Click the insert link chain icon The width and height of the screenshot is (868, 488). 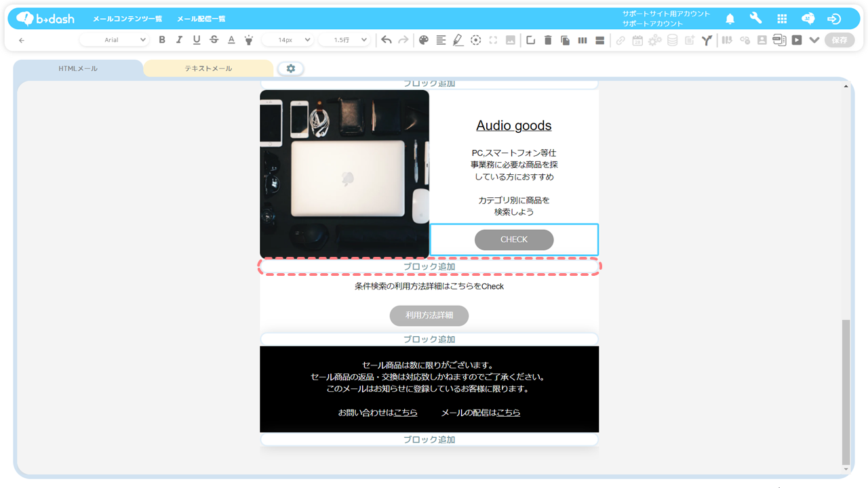tap(620, 40)
